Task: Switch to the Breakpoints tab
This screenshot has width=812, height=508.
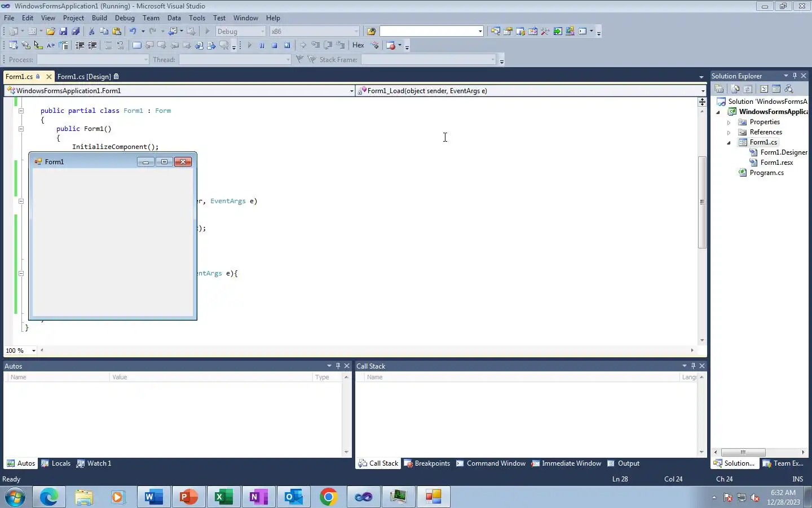Action: (x=427, y=463)
